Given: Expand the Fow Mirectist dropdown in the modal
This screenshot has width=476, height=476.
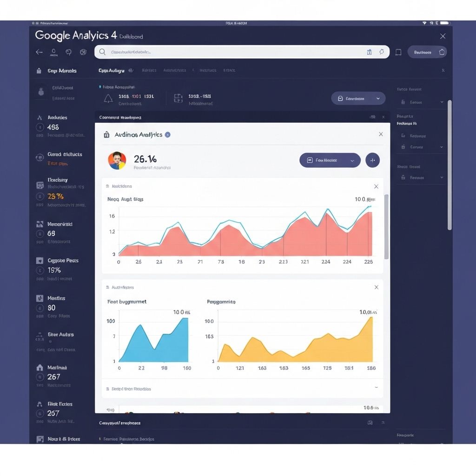Looking at the screenshot, I should [x=330, y=160].
